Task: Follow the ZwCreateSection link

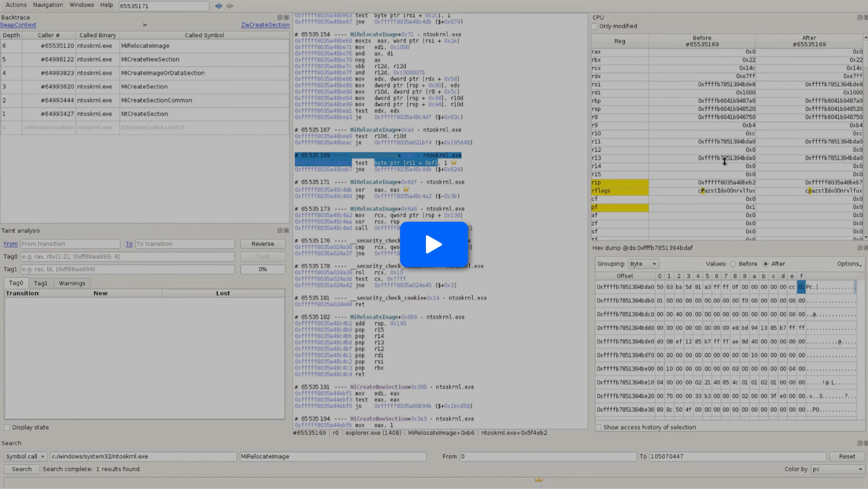Action: pyautogui.click(x=265, y=25)
